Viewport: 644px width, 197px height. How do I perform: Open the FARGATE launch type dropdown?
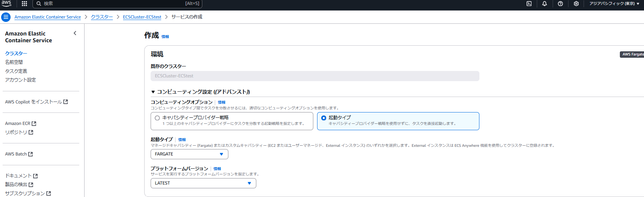[x=189, y=154]
